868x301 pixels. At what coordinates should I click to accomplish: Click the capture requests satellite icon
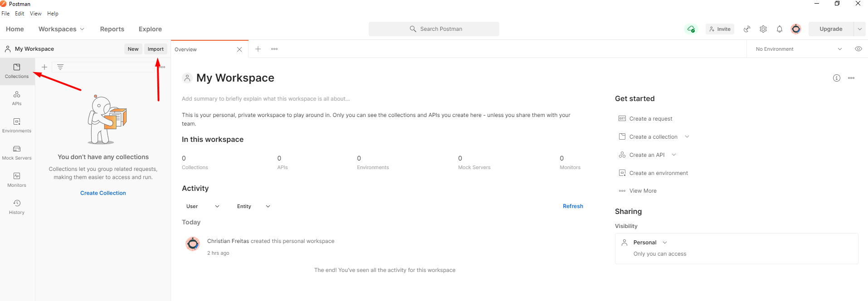(x=747, y=29)
